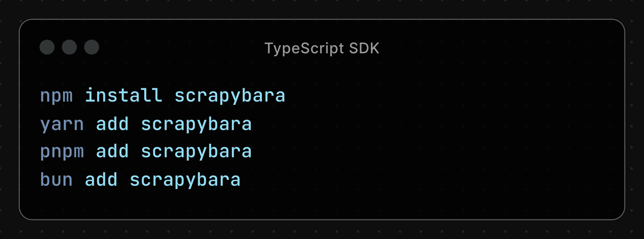Click the dotted background above the window

pos(322,8)
